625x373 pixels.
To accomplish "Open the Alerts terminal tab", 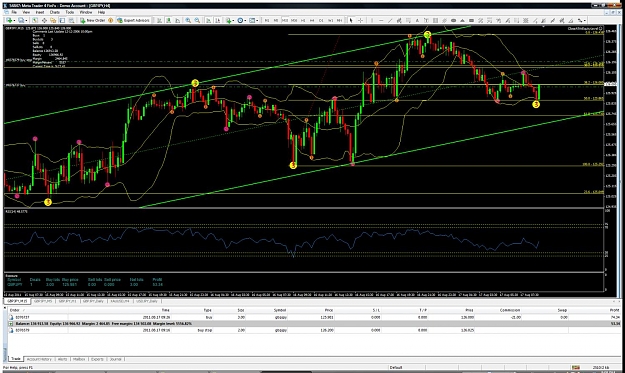I will pos(63,359).
